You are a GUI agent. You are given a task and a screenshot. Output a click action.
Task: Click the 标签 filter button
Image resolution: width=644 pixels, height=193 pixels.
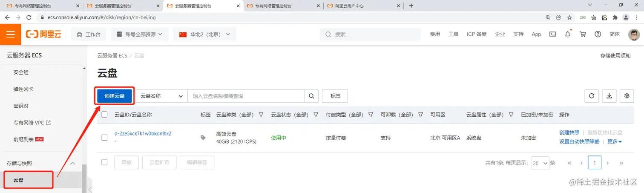point(335,96)
